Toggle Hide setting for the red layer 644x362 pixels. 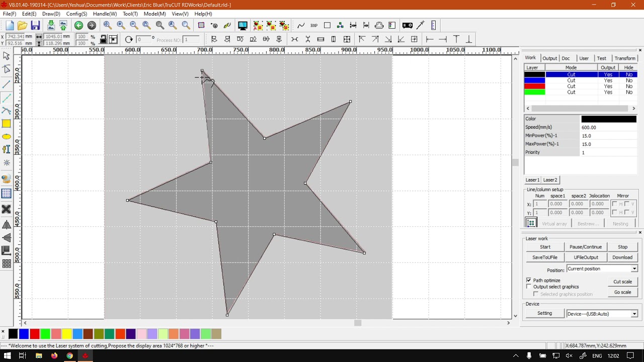[629, 86]
